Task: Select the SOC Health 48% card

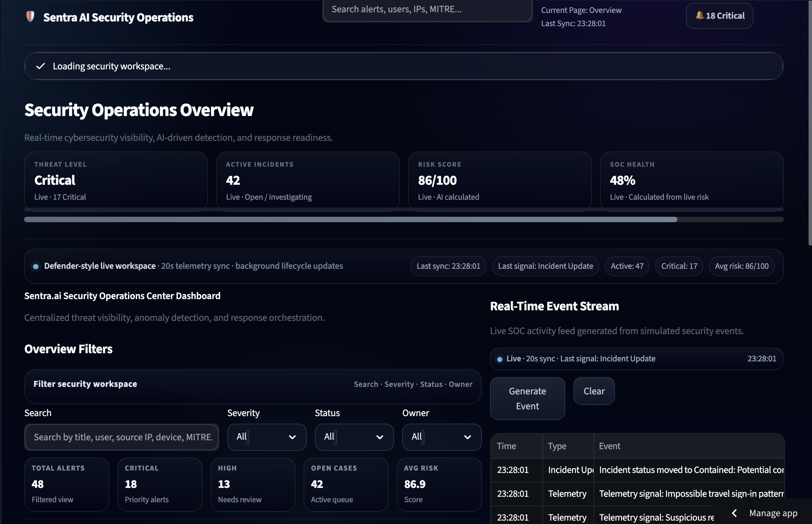Action: [692, 181]
